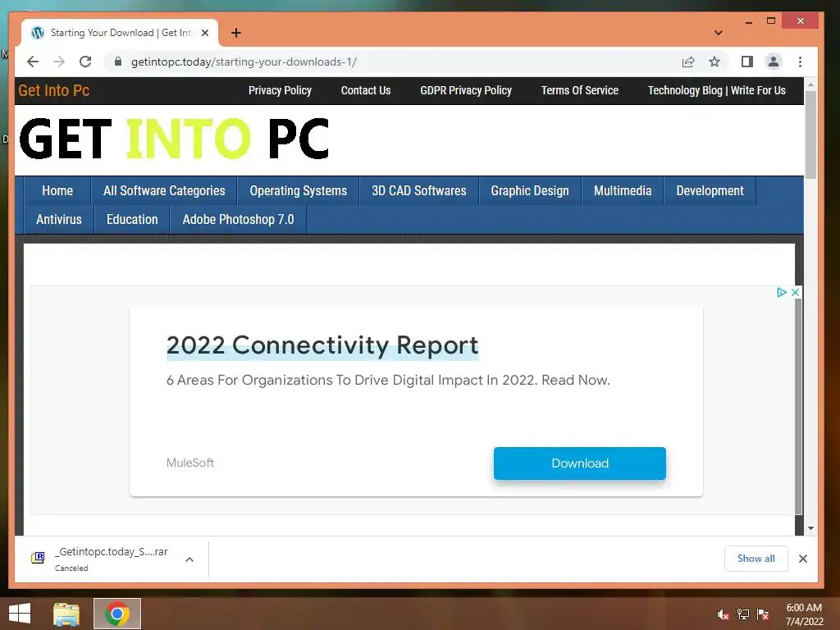View site security via the padlock icon
840x630 pixels.
click(118, 62)
